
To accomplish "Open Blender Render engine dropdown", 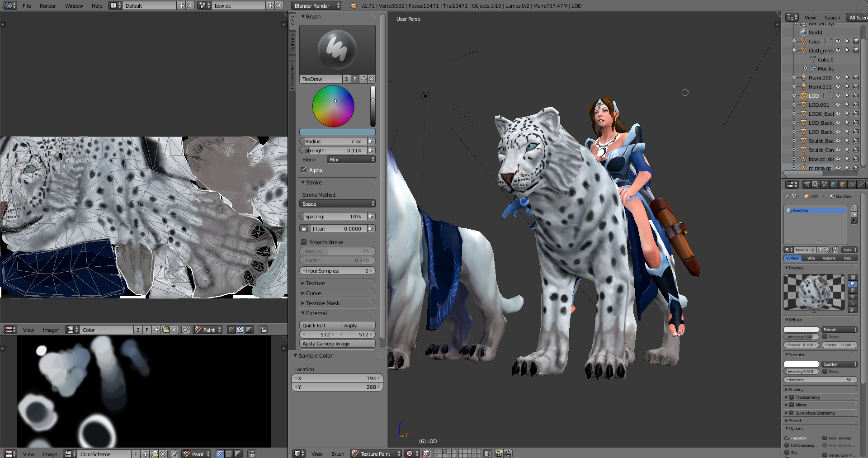I will 316,6.
